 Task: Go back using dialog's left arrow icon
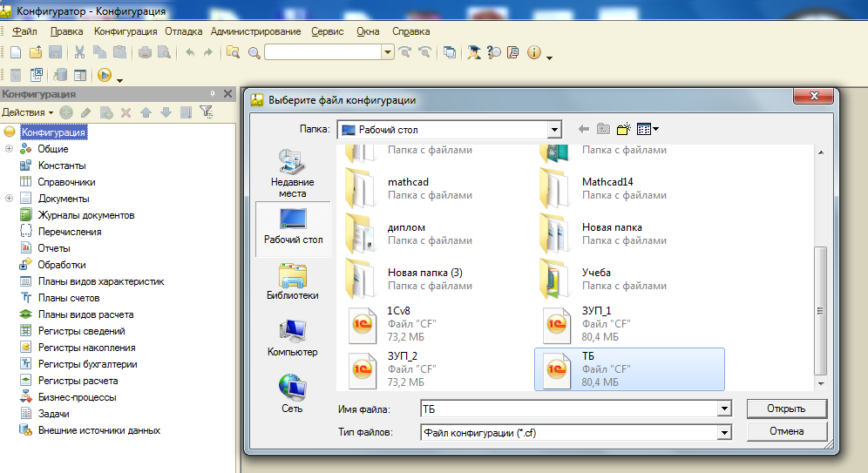(x=584, y=129)
